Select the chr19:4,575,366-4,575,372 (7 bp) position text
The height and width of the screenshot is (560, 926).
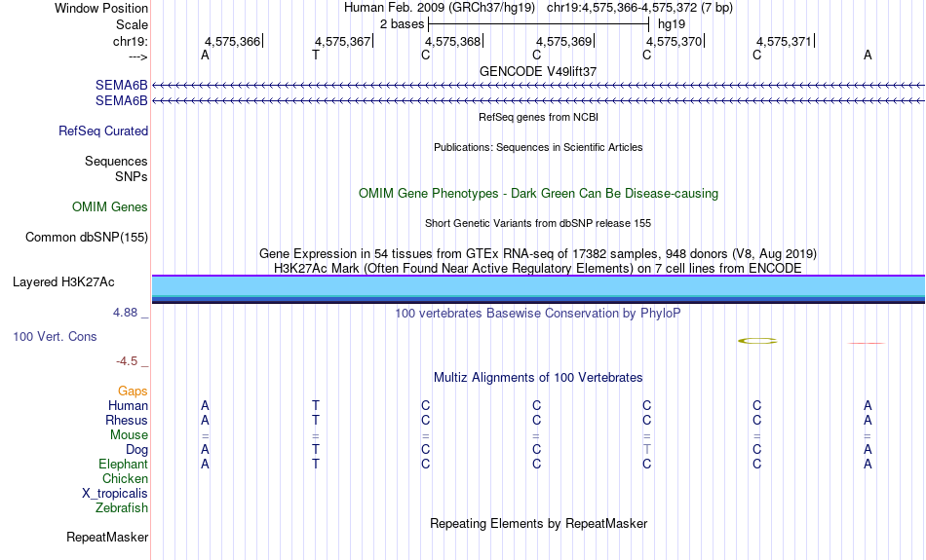click(x=639, y=8)
